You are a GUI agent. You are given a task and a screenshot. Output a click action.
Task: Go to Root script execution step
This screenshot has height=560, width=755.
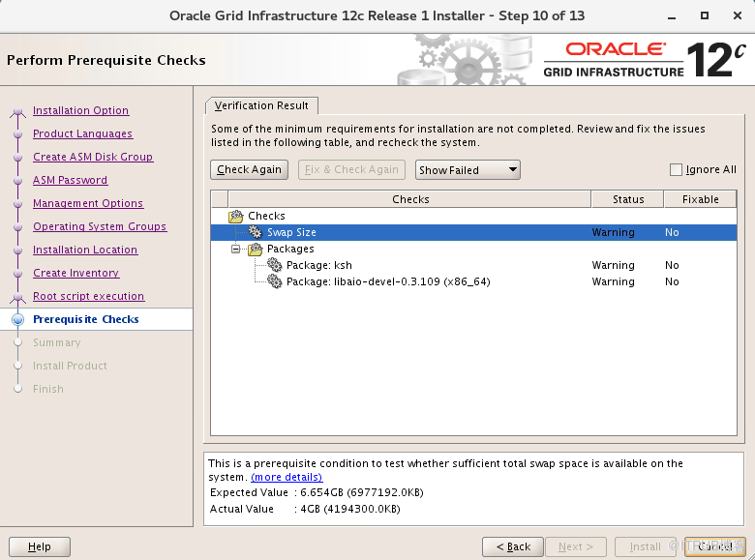(89, 296)
